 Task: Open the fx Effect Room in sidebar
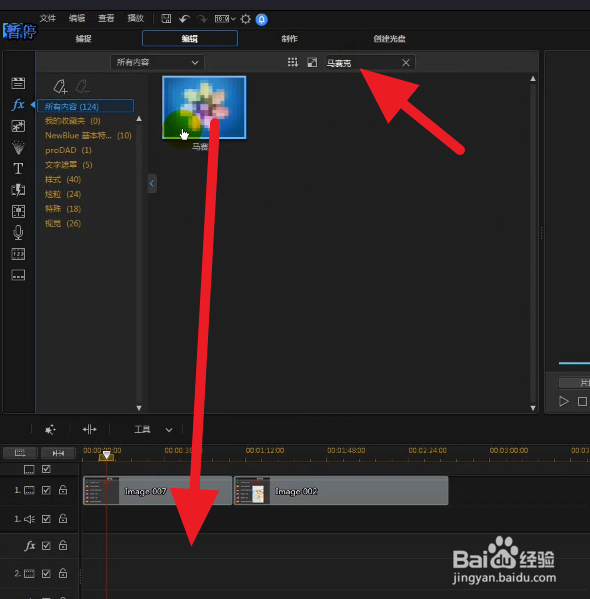pyautogui.click(x=18, y=104)
